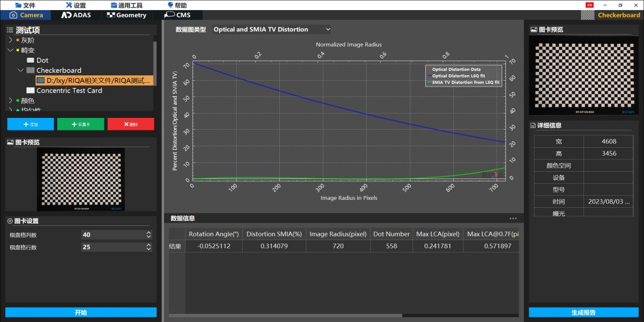Click the Concentric Test Card icon

(x=30, y=91)
